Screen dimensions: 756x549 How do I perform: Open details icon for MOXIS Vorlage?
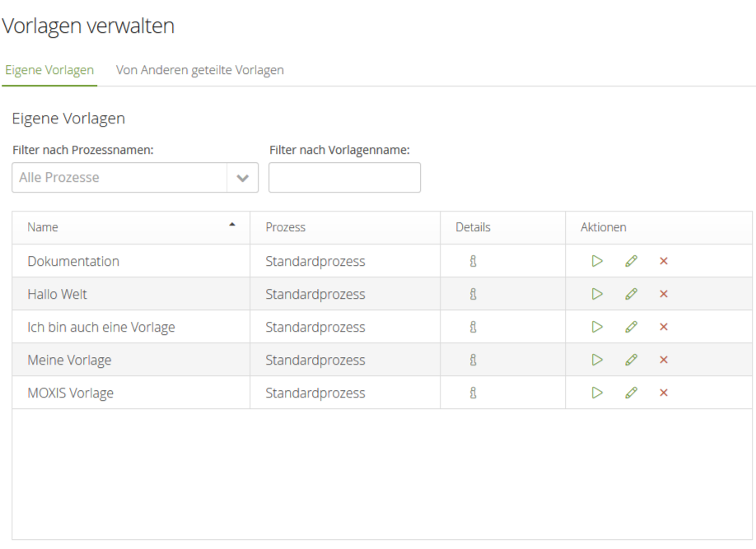(474, 393)
